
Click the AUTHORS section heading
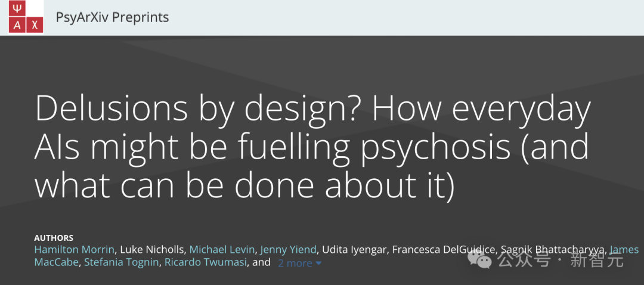point(54,238)
